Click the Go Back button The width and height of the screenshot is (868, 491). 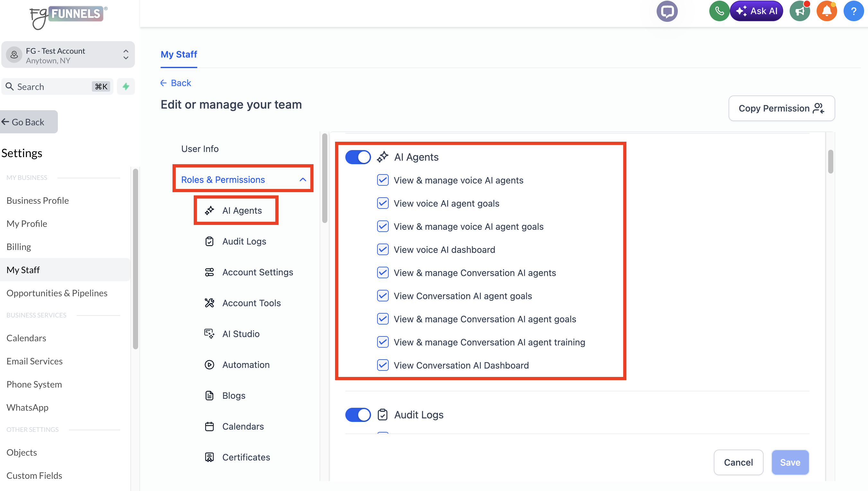pyautogui.click(x=28, y=122)
